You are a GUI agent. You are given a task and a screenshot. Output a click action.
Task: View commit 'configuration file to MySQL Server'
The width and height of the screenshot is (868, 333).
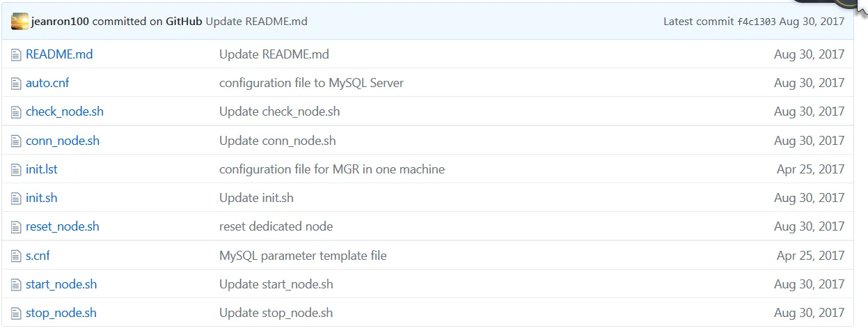point(311,83)
